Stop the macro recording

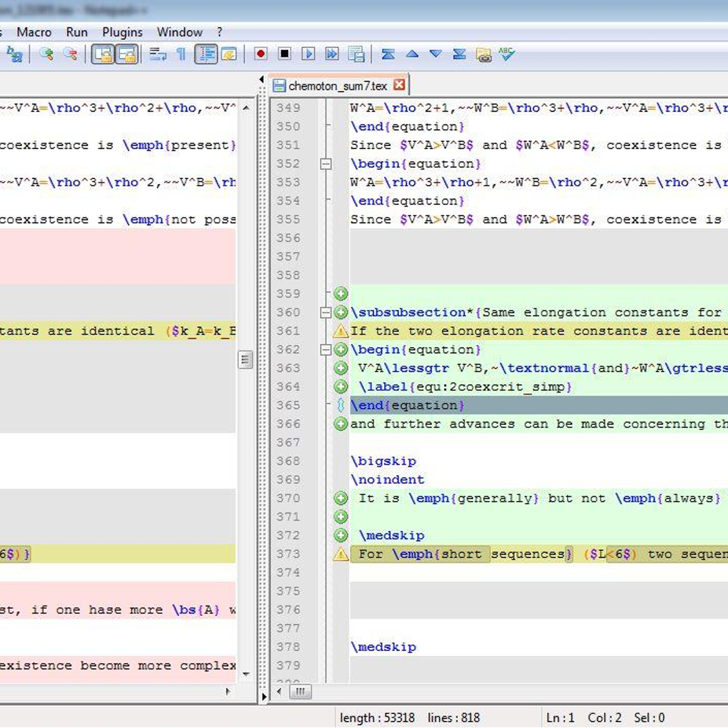(x=285, y=54)
